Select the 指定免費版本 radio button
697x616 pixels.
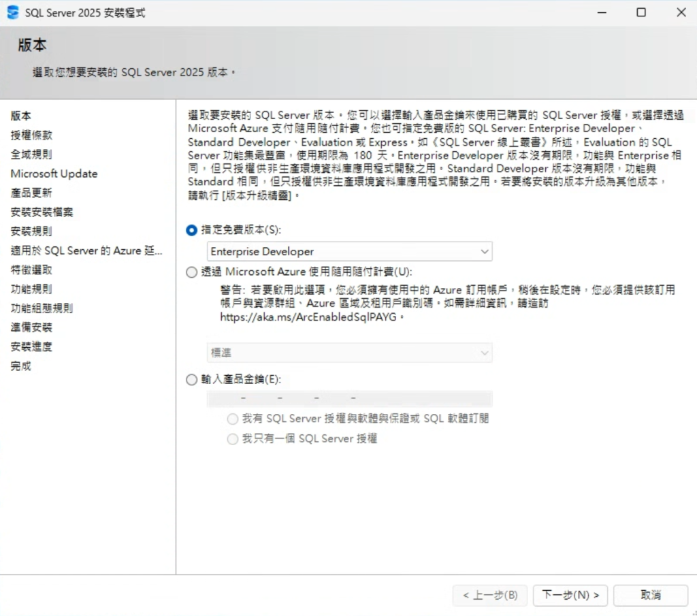191,230
